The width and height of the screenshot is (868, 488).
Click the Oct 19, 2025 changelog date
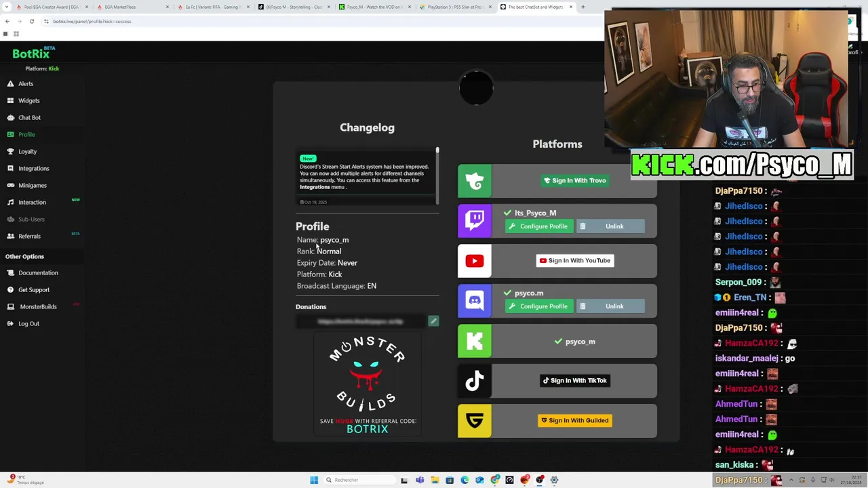[x=313, y=202]
